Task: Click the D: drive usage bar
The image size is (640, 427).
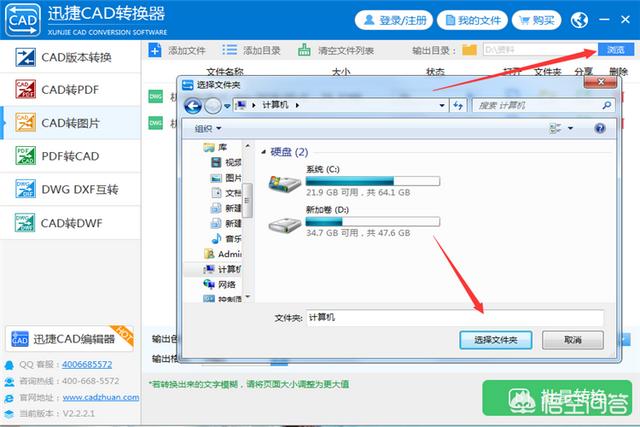Action: 373,222
